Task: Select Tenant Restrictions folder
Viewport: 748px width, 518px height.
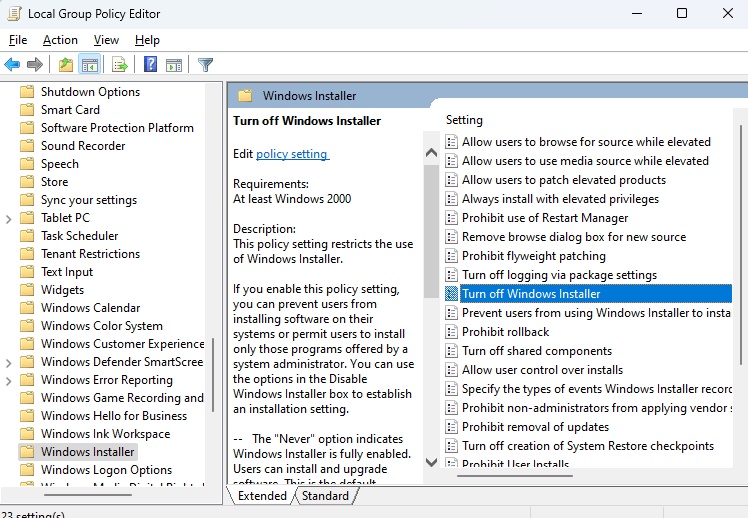Action: pos(90,253)
